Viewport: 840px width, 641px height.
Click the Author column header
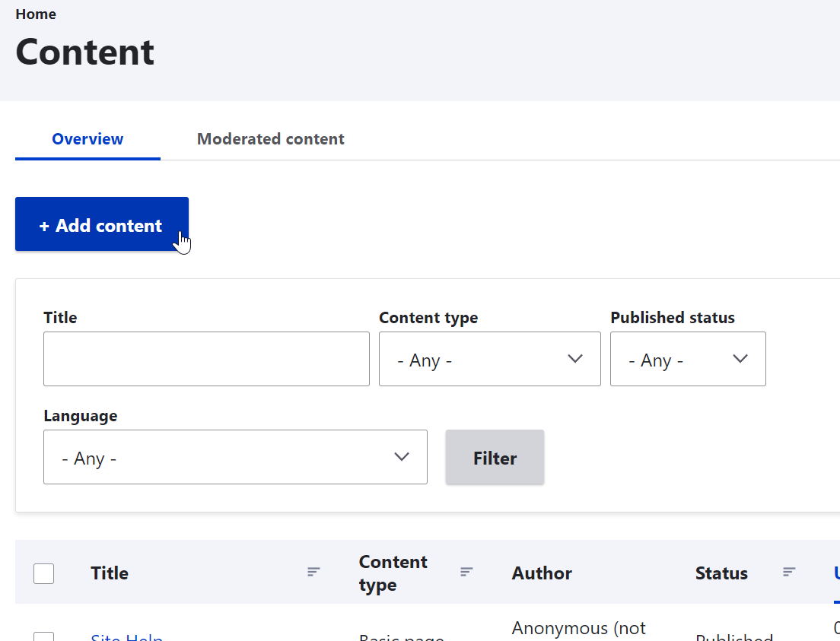click(x=542, y=573)
